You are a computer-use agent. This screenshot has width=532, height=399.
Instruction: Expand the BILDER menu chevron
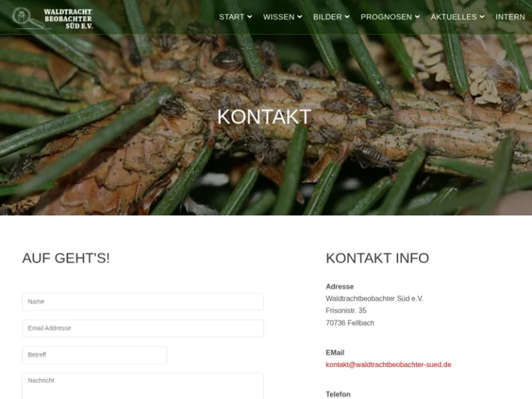(x=347, y=17)
